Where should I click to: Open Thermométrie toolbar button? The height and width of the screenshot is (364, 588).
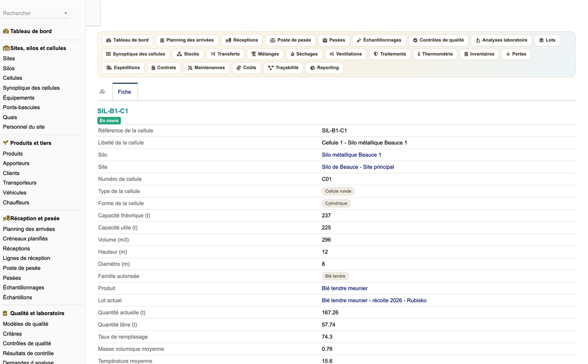pos(435,54)
